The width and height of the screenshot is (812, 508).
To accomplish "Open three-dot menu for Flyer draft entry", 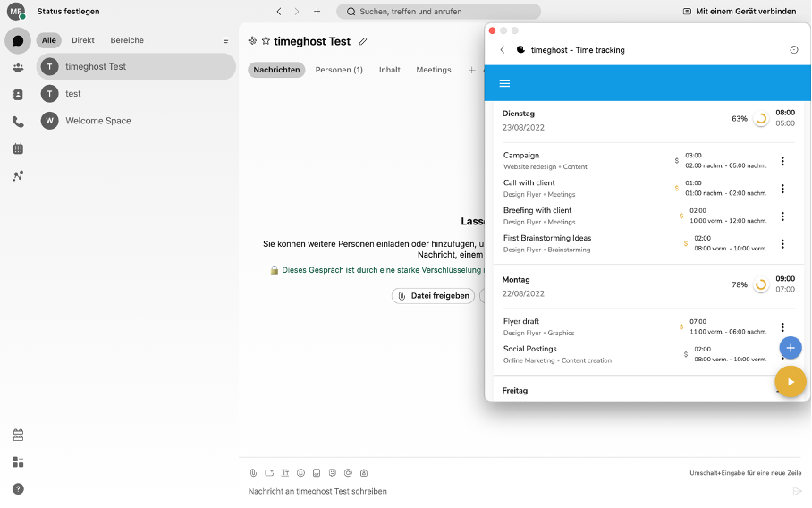I will [x=782, y=327].
